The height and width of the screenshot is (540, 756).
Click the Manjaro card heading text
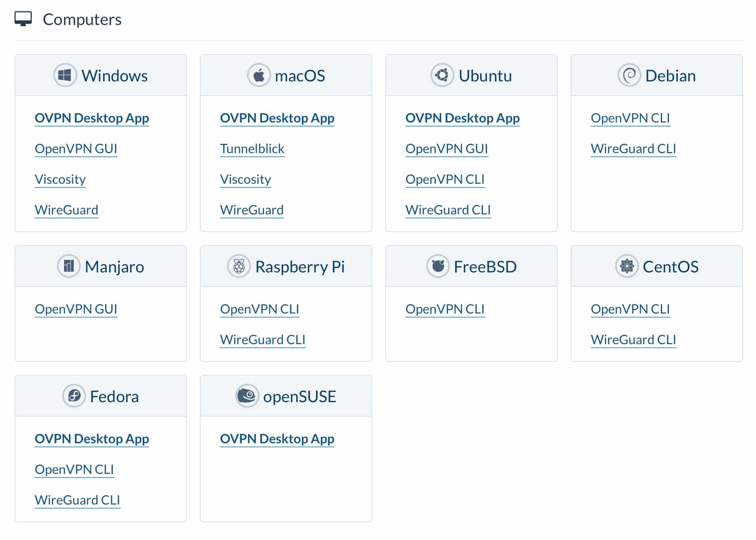114,267
